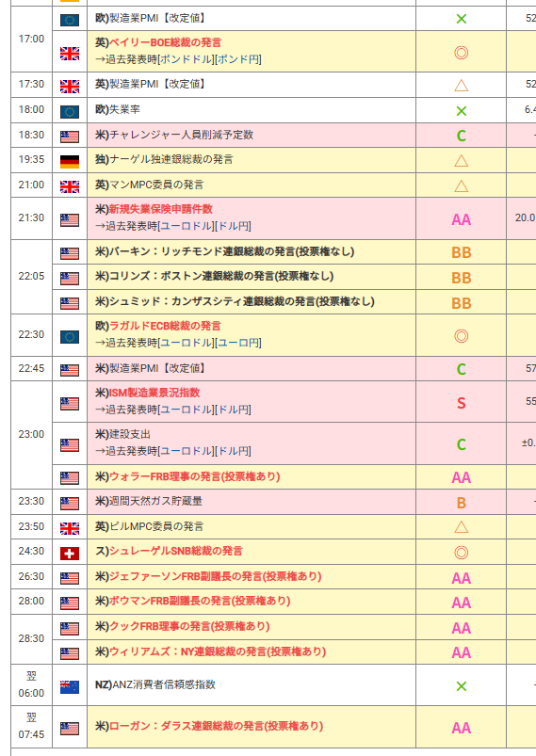Image resolution: width=536 pixels, height=756 pixels.
Task: Open ドル円 link under 建設支出
Action: [x=234, y=451]
